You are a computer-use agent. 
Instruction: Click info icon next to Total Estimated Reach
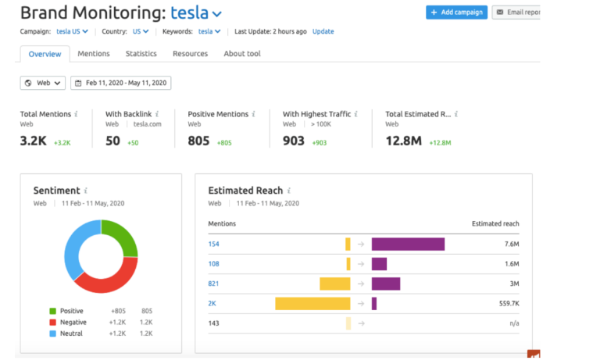click(x=456, y=114)
